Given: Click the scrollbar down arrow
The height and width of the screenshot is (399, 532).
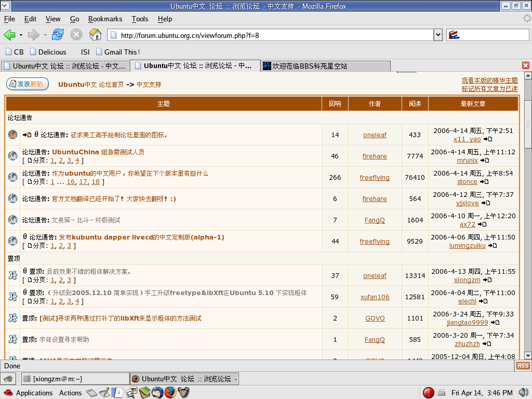Looking at the screenshot, I should [528, 355].
